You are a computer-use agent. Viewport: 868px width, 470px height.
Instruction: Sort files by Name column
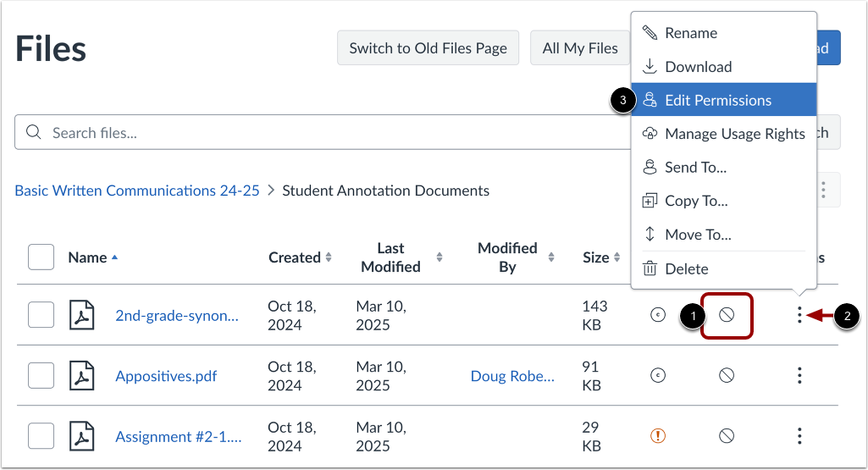tap(93, 257)
